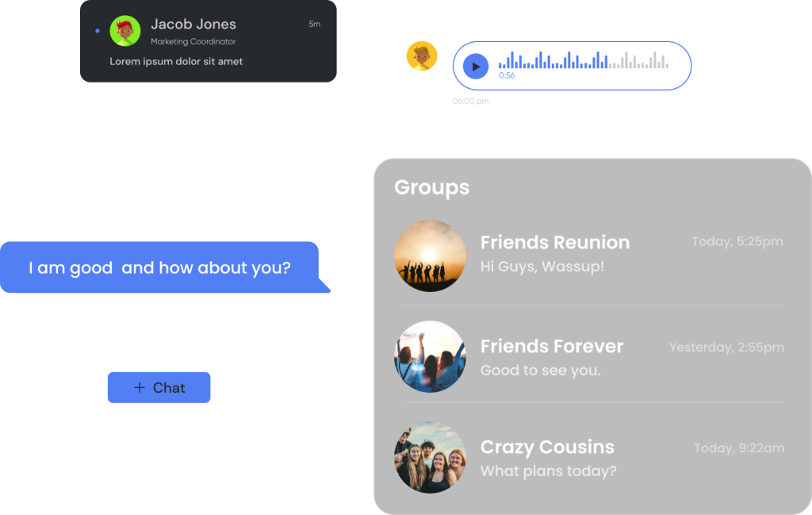The image size is (812, 515).
Task: Select the Friends Reunion group title
Action: pos(554,243)
